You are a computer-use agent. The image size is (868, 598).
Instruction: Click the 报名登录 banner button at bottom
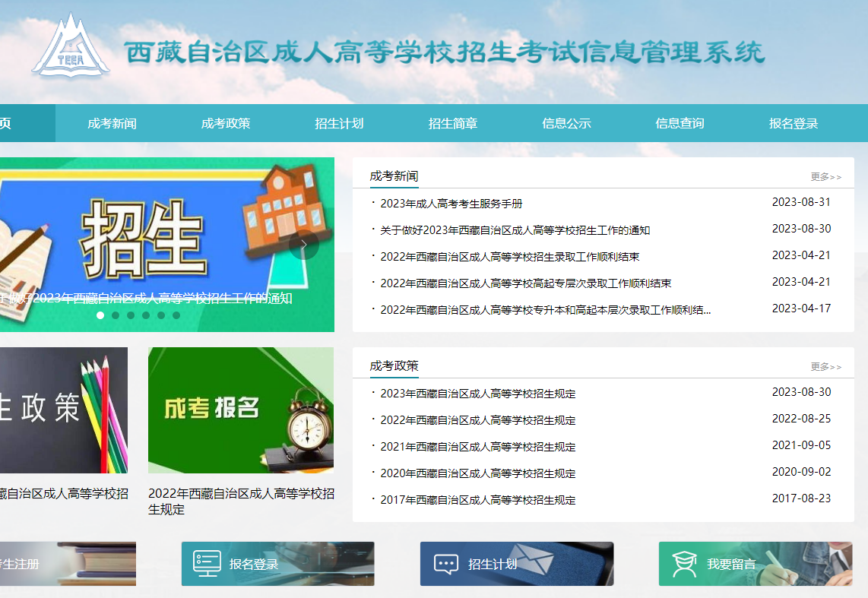(278, 564)
